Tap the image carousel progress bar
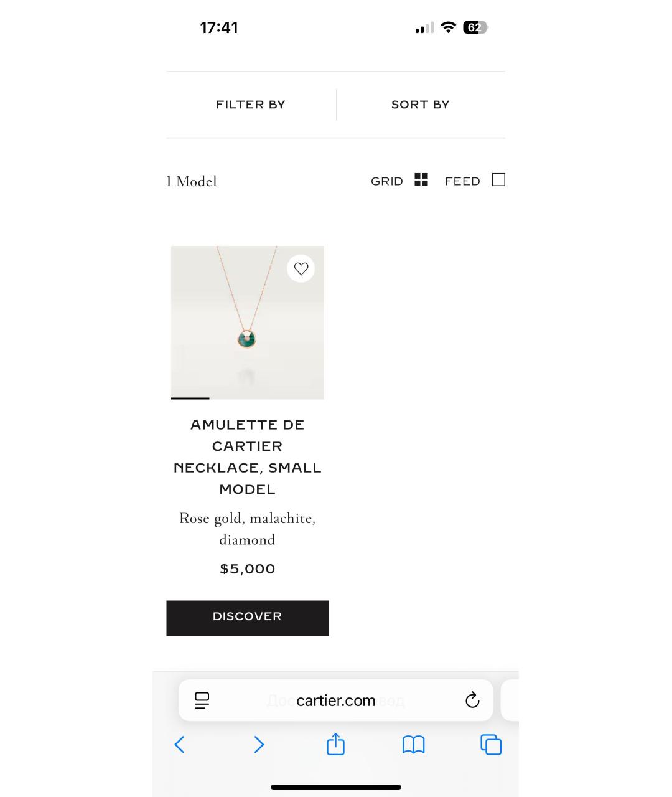This screenshot has height=797, width=672. 190,398
